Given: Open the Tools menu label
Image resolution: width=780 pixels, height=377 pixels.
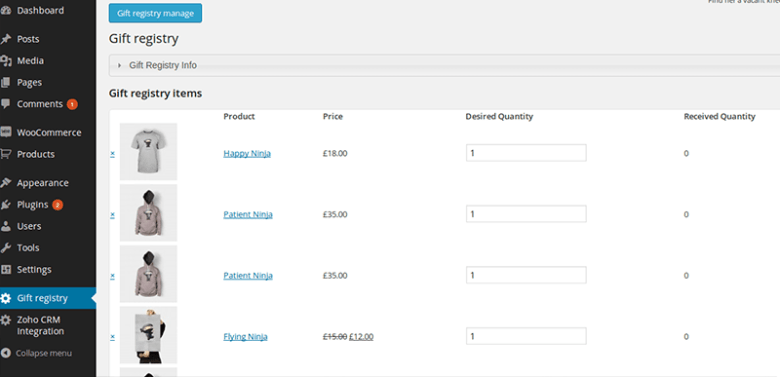Looking at the screenshot, I should (x=28, y=248).
